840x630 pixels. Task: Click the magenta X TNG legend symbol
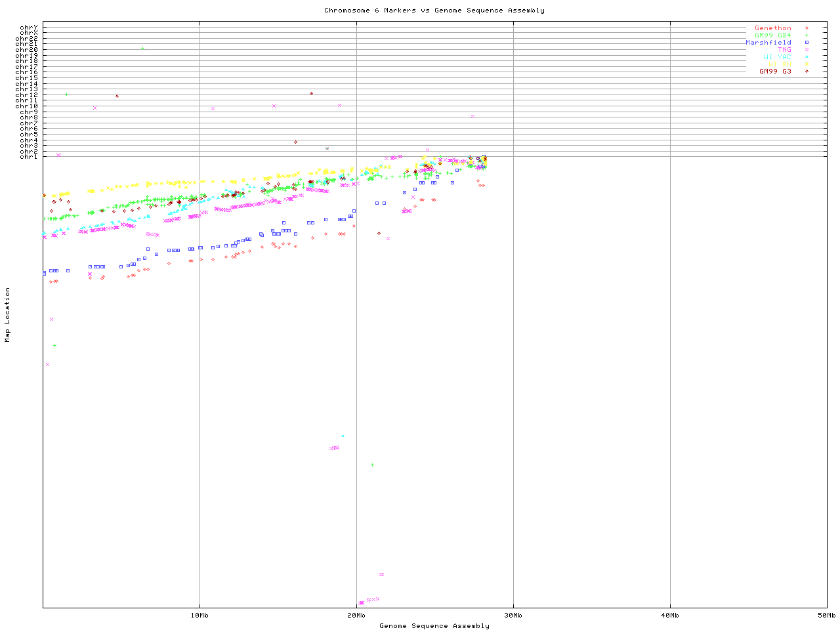click(x=807, y=50)
